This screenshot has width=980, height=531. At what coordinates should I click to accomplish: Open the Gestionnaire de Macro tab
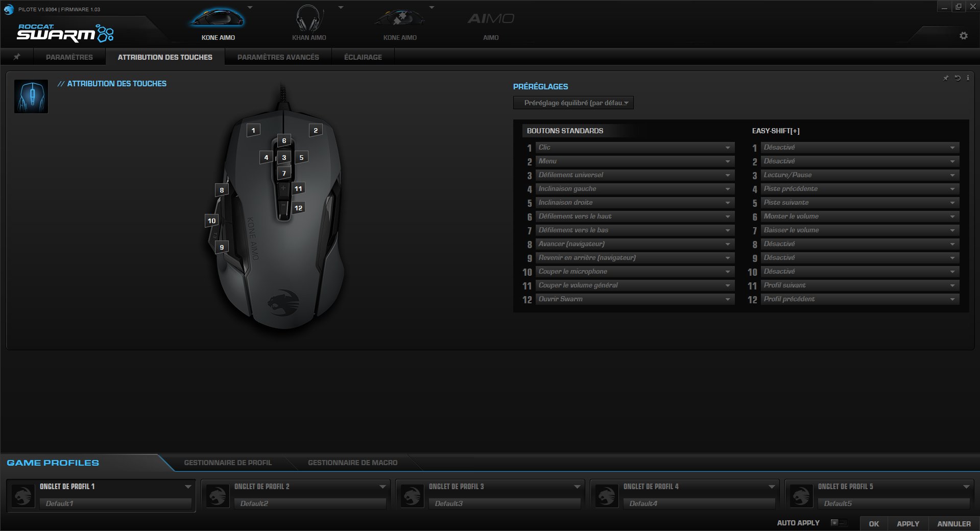point(352,463)
